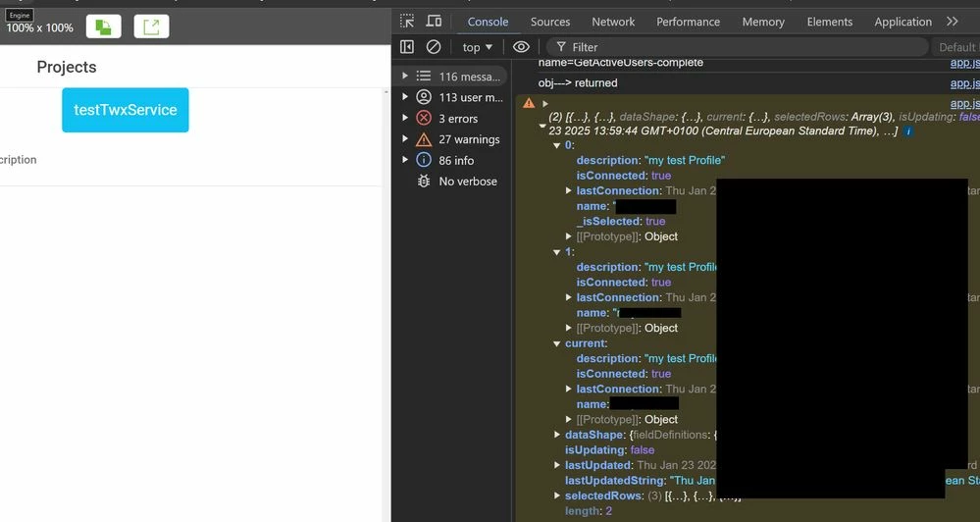Image resolution: width=980 pixels, height=522 pixels.
Task: Show more DevTools tabs with the chevron
Action: pyautogui.click(x=952, y=22)
